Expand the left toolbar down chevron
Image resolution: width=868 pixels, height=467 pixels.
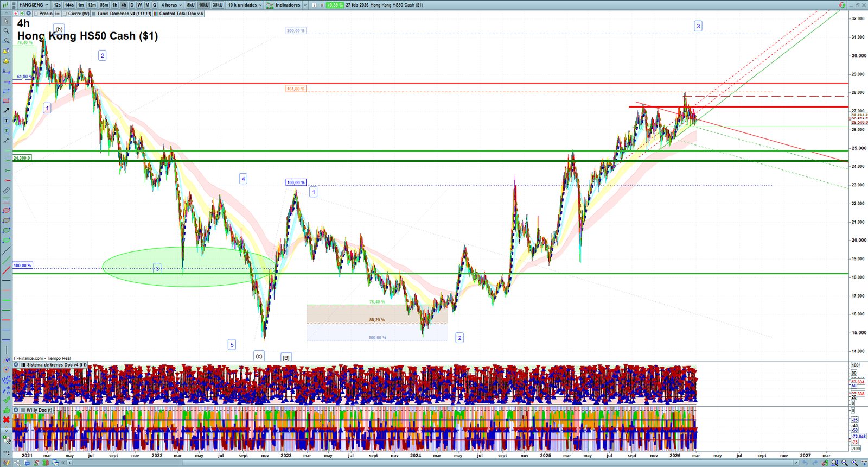point(6,431)
